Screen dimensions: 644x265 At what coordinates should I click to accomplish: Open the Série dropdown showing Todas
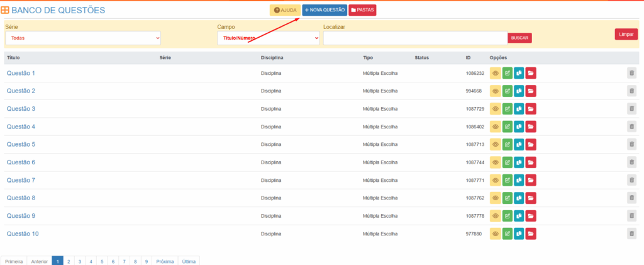(x=83, y=38)
